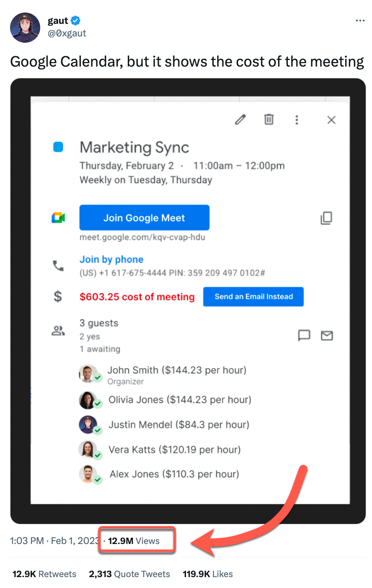This screenshot has height=588, width=372.
Task: Click John Smith's avatar
Action: point(88,373)
